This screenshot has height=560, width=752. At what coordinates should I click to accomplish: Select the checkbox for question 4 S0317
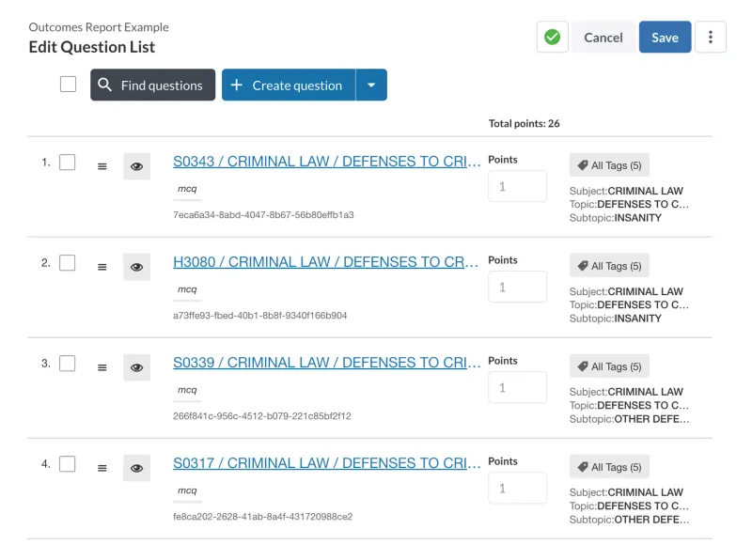click(67, 463)
